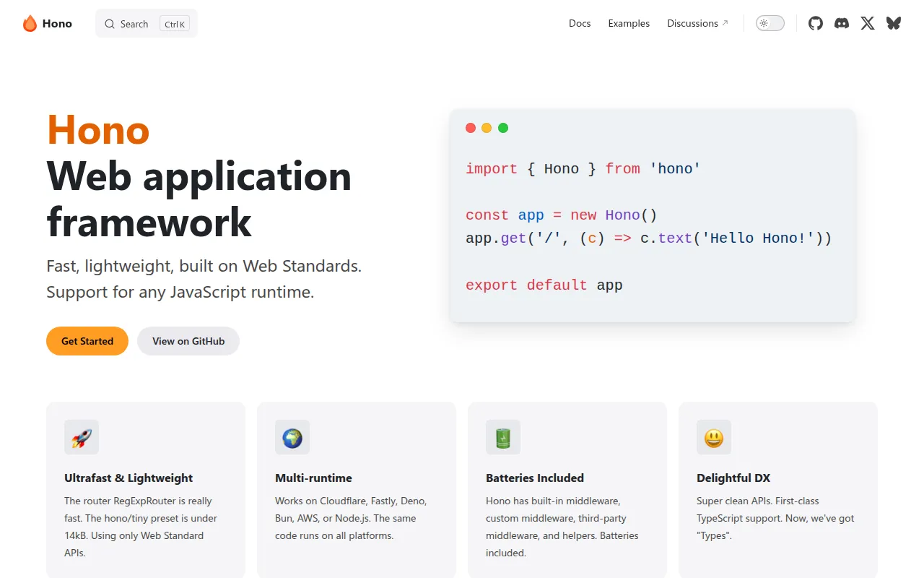Viewport: 924px width, 578px height.
Task: Click the magnifier icon in Search
Action: pyautogui.click(x=110, y=24)
